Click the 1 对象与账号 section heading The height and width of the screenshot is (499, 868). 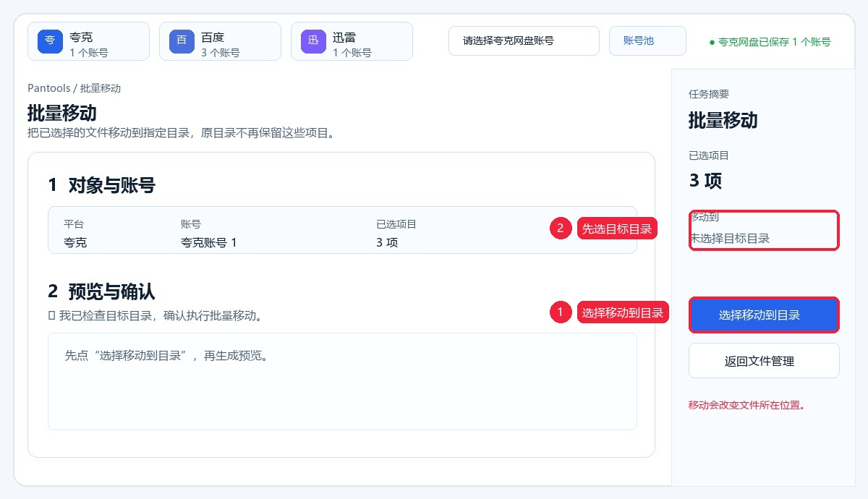click(101, 186)
